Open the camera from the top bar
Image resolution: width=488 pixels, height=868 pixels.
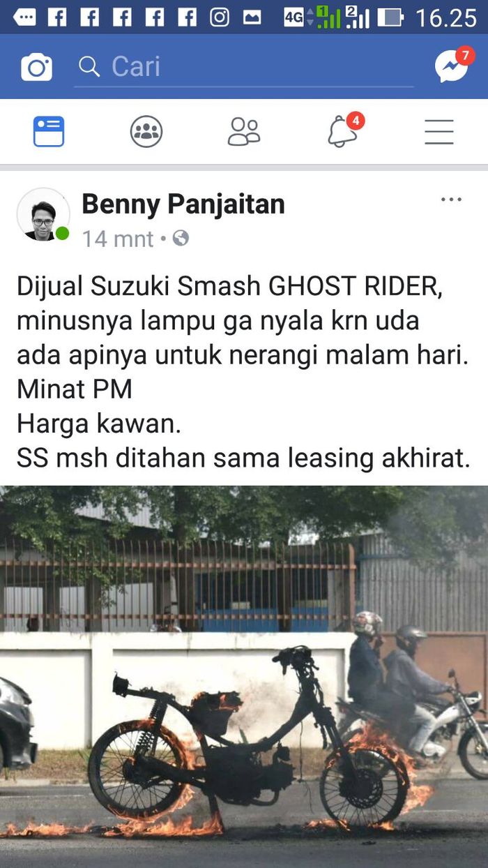(x=36, y=67)
